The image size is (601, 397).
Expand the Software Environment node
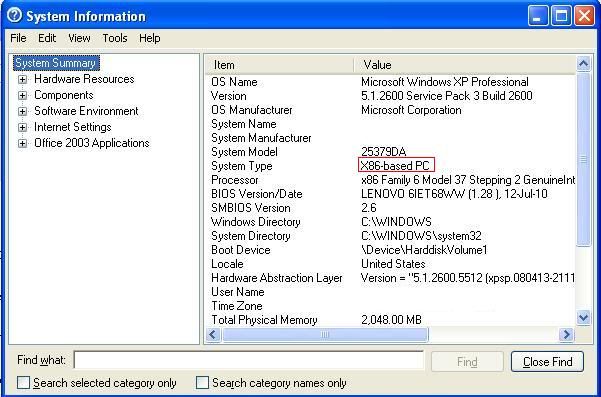tap(23, 111)
